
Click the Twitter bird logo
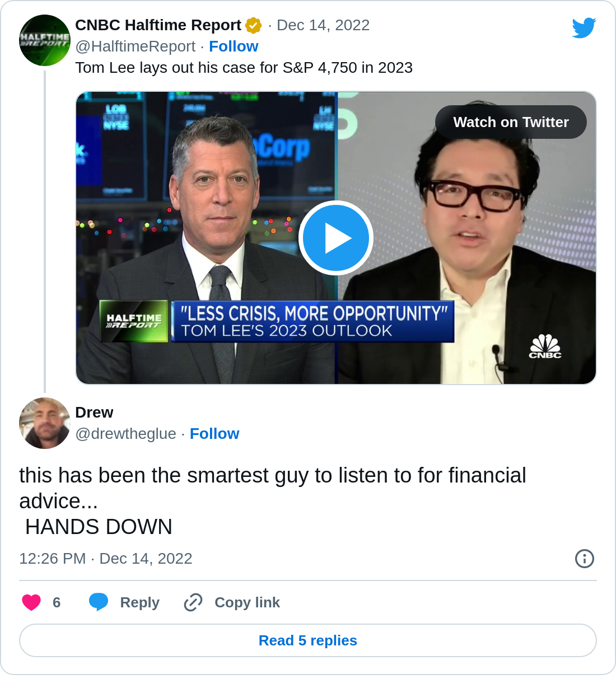click(584, 27)
